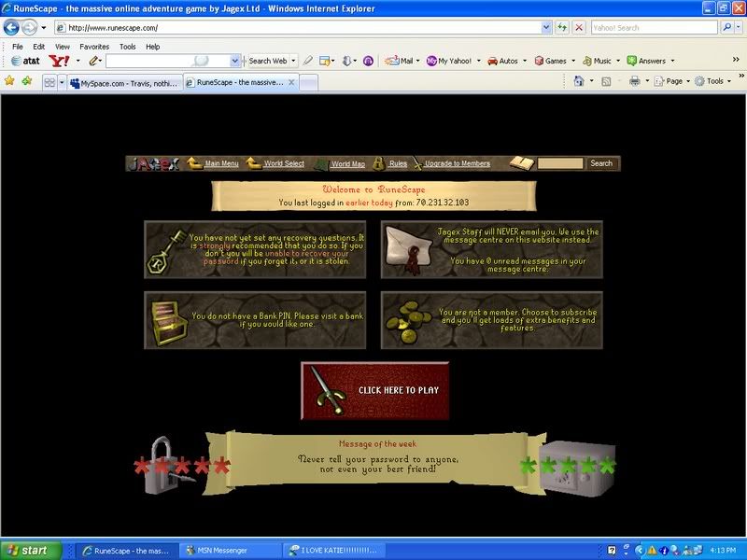
Task: Open the I LOVE KATIE taskbar window
Action: coord(333,551)
